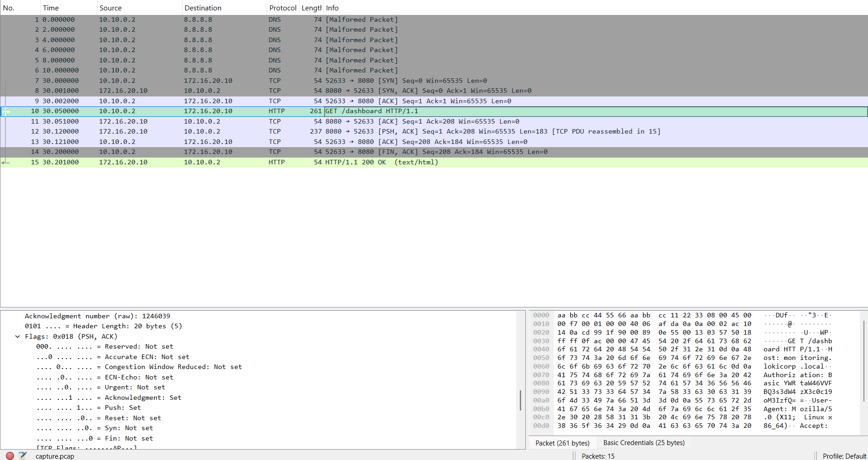Viewport: 868px width, 460px height.
Task: Click the red capture status icon
Action: tap(10, 455)
